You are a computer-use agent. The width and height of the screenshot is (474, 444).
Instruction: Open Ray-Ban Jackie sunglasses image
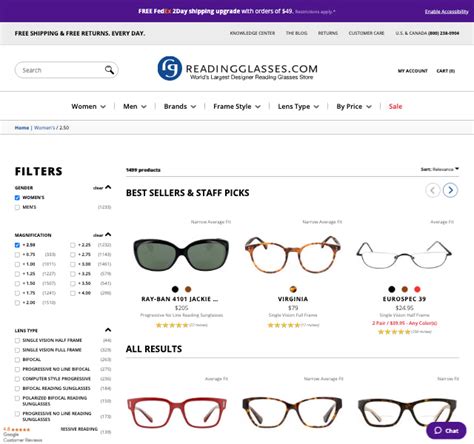(181, 254)
